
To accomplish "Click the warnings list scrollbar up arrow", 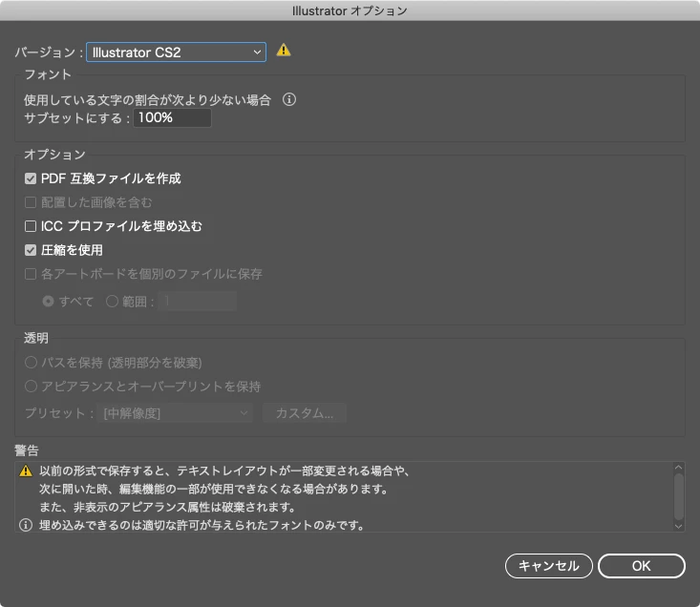I will 679,468.
